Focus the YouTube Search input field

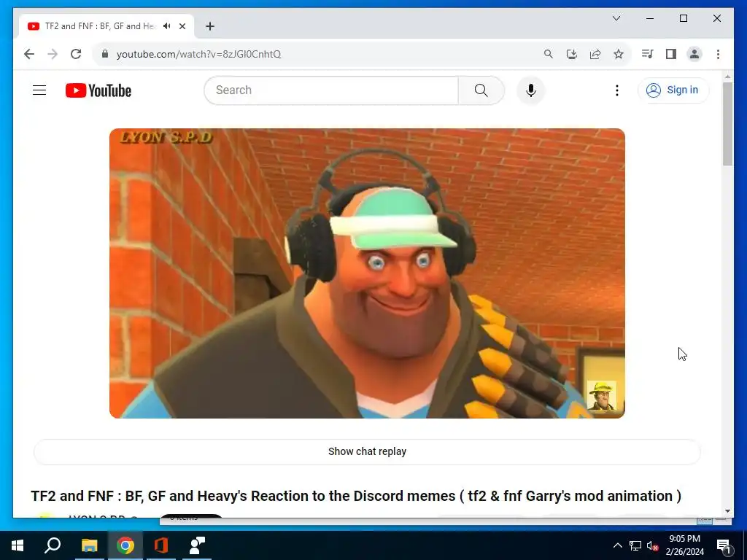coord(331,90)
